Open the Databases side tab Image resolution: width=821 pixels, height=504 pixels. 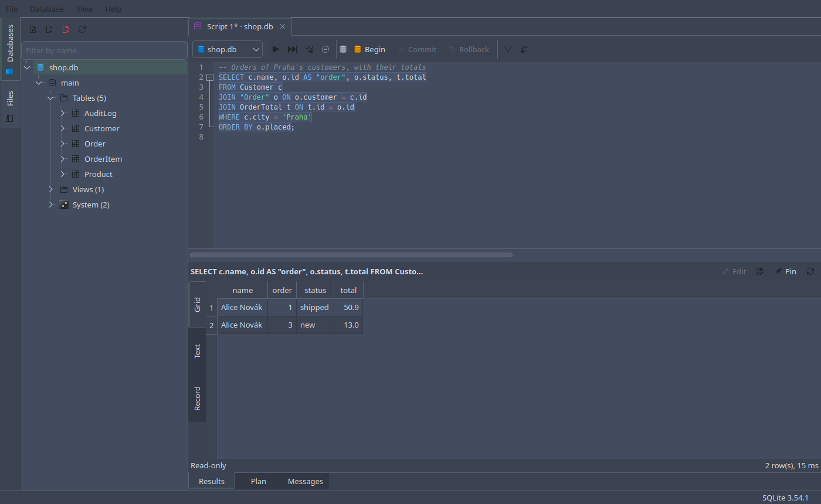point(10,48)
